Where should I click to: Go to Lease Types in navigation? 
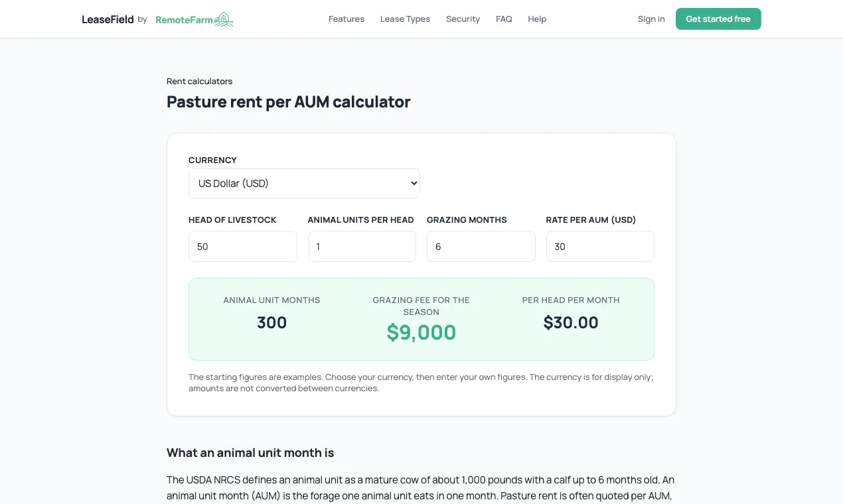(x=405, y=19)
